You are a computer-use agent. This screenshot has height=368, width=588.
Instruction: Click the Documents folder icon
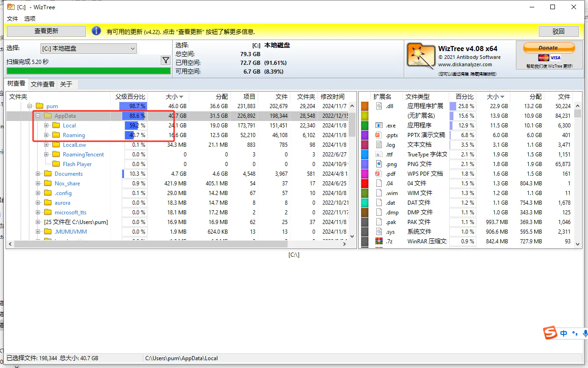48,174
